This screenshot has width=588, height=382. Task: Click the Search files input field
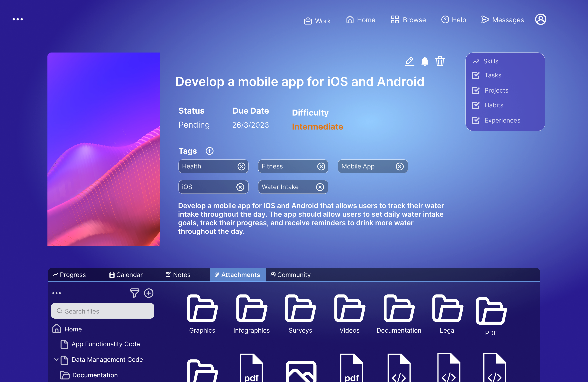(102, 311)
